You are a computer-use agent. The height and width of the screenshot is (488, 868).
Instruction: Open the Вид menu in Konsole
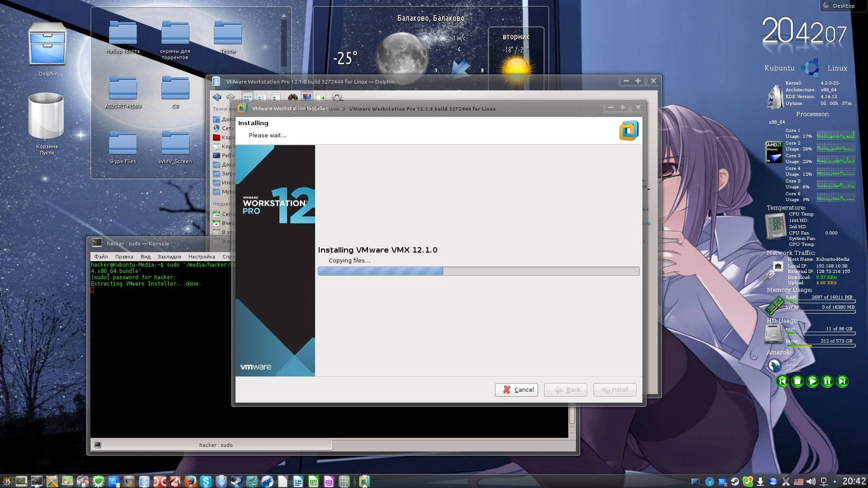[x=145, y=257]
